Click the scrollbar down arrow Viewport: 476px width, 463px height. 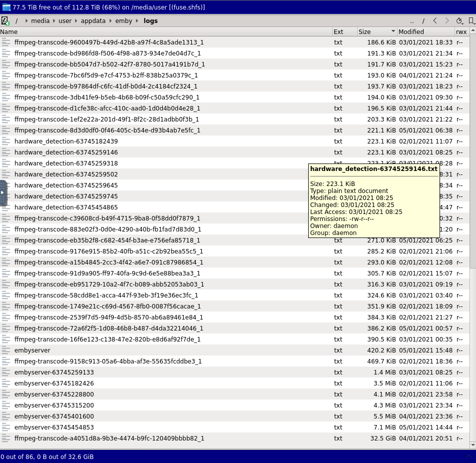click(x=473, y=445)
